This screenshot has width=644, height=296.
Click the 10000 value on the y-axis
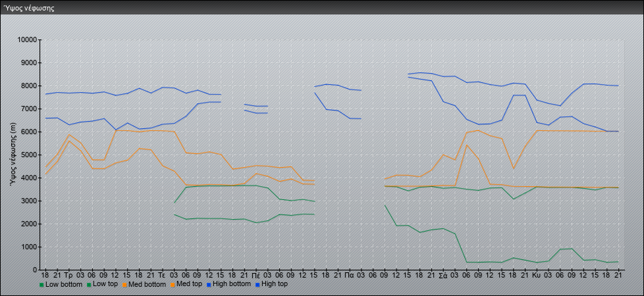[26, 40]
